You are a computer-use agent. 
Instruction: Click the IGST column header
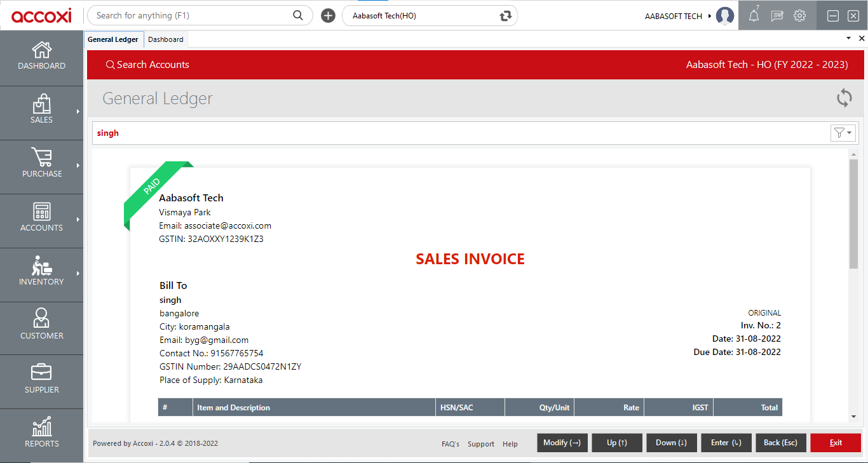pos(678,407)
